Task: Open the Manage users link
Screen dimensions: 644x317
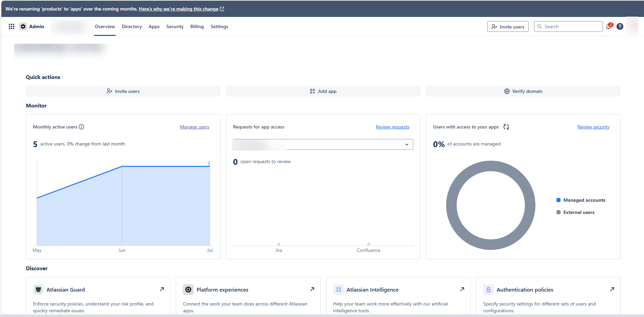Action: pos(194,127)
